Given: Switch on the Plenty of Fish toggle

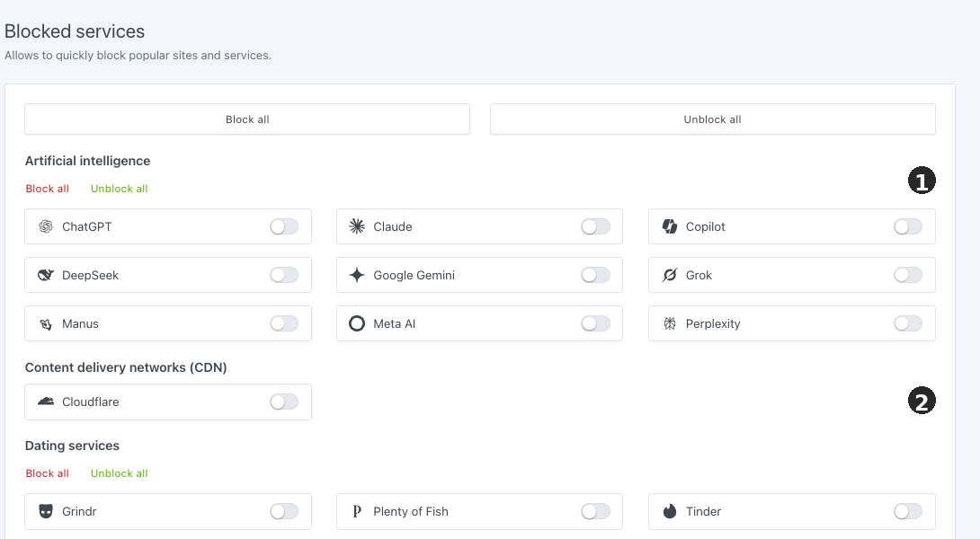Looking at the screenshot, I should (595, 511).
